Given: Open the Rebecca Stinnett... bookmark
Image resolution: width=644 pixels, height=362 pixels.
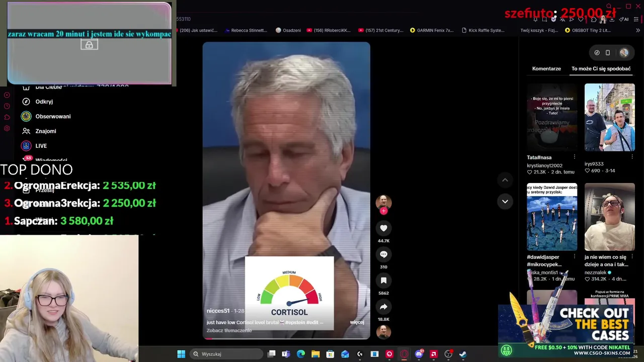Looking at the screenshot, I should (246, 30).
